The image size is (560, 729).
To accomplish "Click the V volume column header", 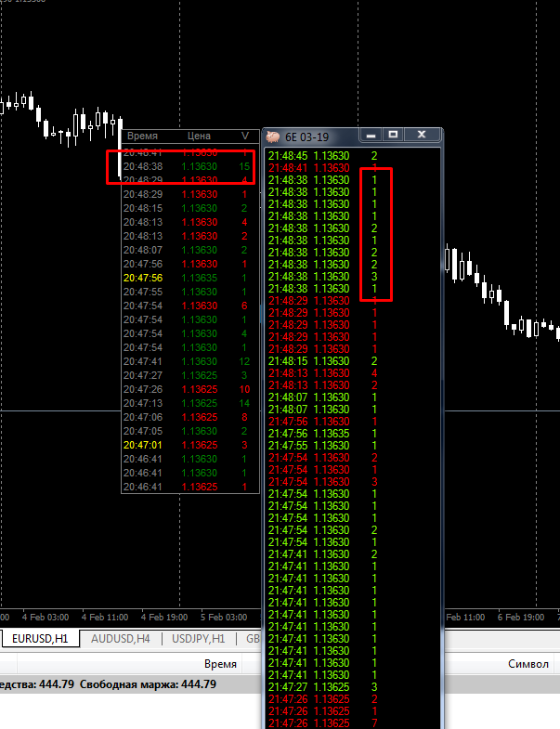I will [244, 137].
